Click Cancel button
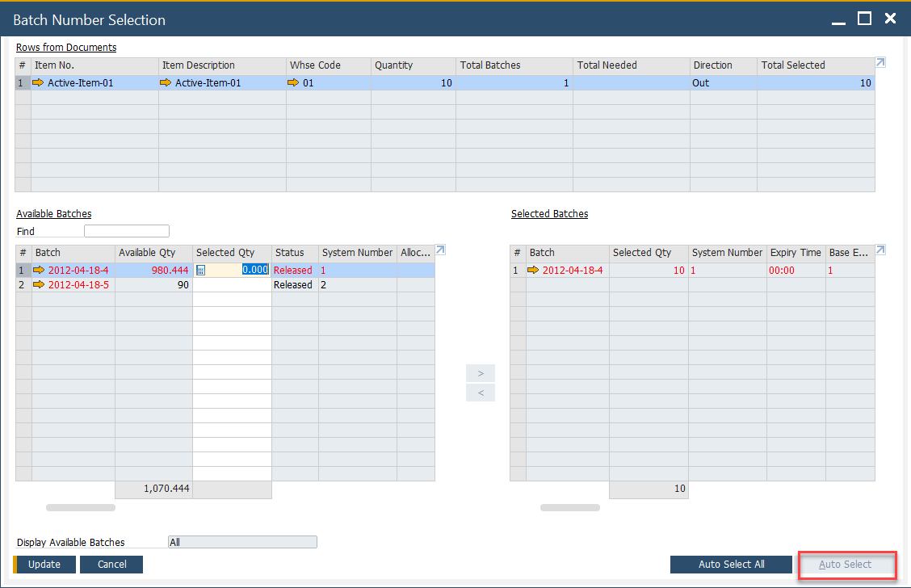The height and width of the screenshot is (588, 911). [x=111, y=565]
